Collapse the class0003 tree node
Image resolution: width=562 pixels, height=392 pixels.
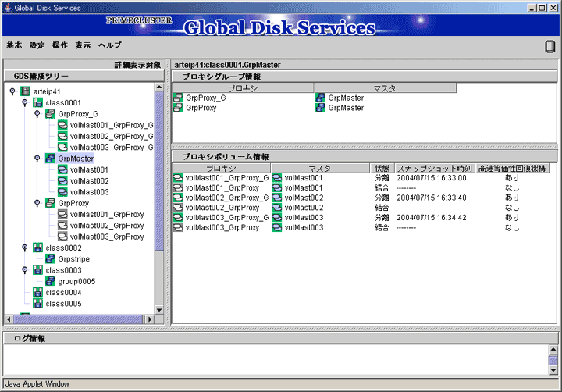(x=25, y=269)
